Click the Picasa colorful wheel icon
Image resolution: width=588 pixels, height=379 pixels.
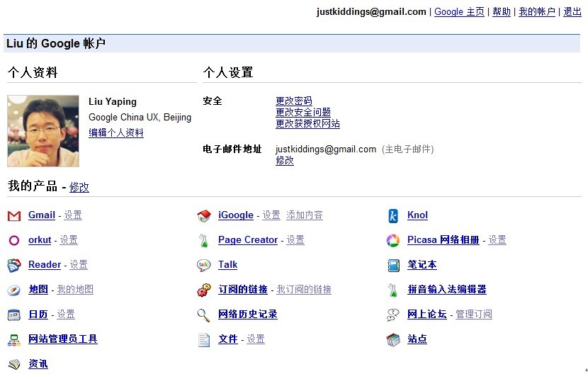(393, 240)
